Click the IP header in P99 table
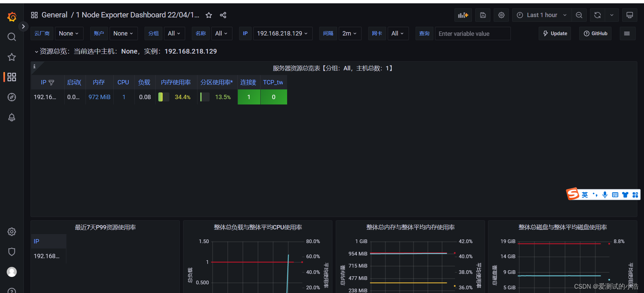Viewport: 644px width, 293px height. 37,241
